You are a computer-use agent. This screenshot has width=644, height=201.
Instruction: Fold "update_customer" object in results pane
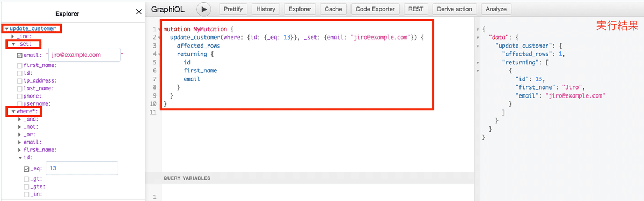point(478,46)
